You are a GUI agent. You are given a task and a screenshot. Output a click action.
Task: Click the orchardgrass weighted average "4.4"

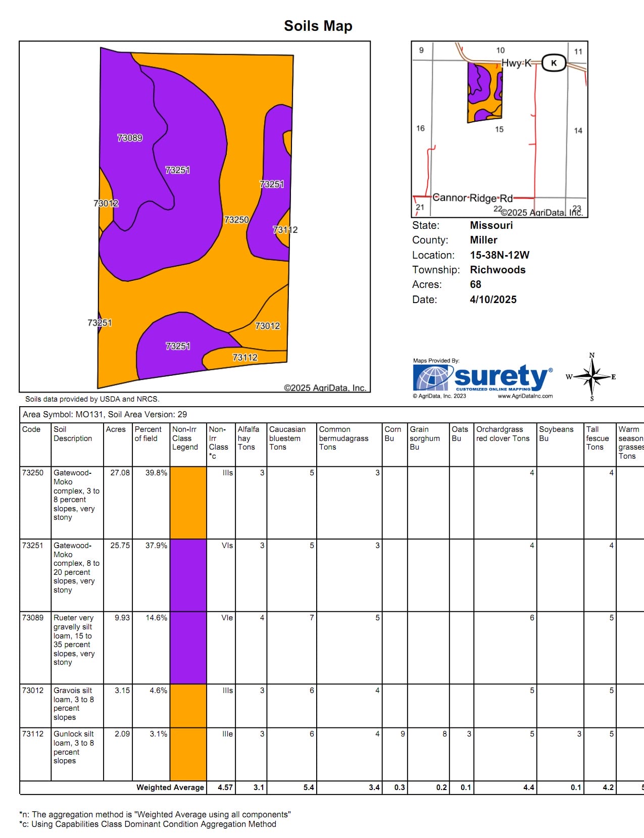[529, 787]
